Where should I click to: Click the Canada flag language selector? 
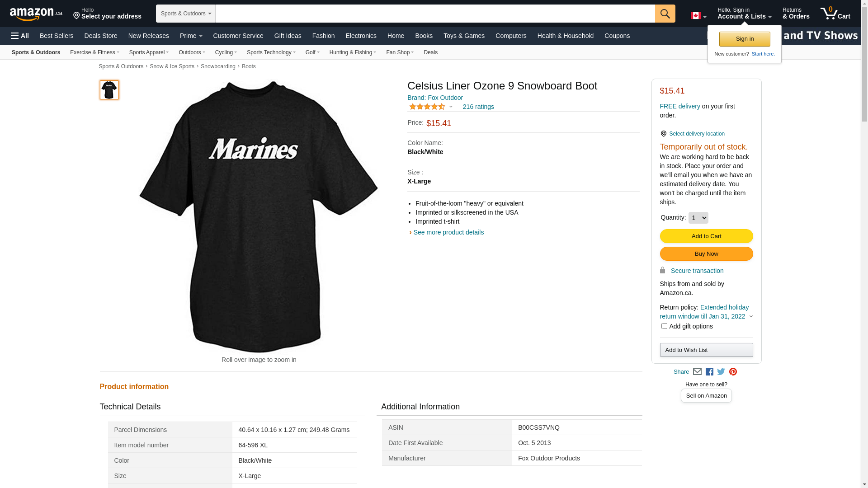(x=698, y=16)
